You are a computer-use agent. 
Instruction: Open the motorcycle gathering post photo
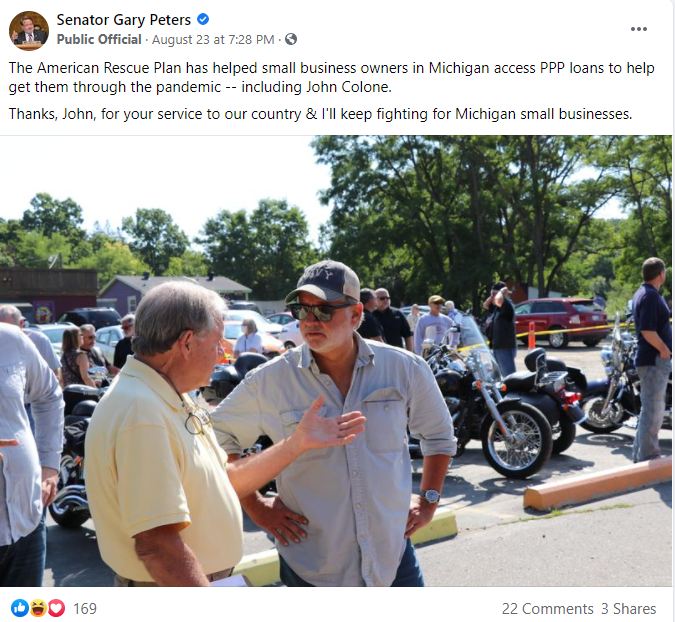(336, 361)
